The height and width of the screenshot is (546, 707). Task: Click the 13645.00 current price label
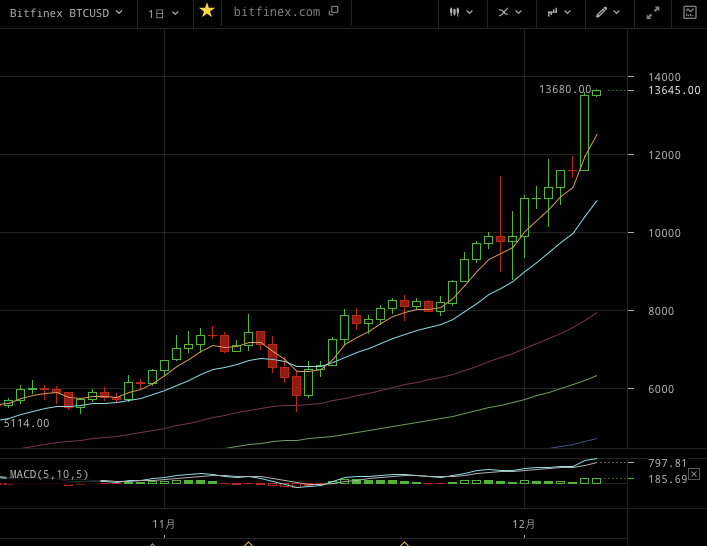[x=674, y=90]
